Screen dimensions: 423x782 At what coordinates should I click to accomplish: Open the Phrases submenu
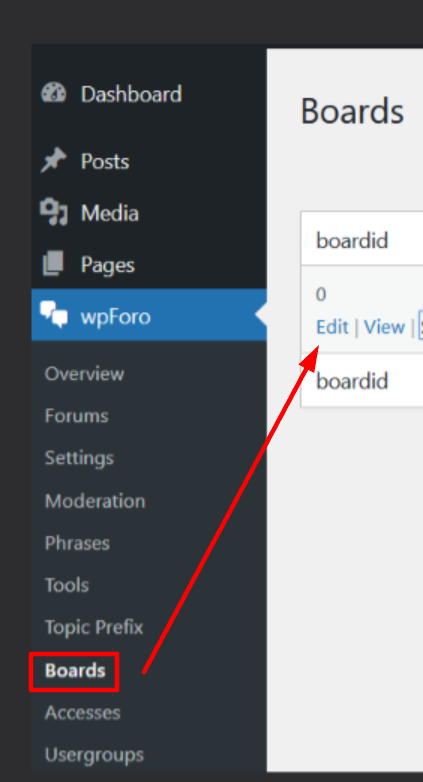pos(77,543)
